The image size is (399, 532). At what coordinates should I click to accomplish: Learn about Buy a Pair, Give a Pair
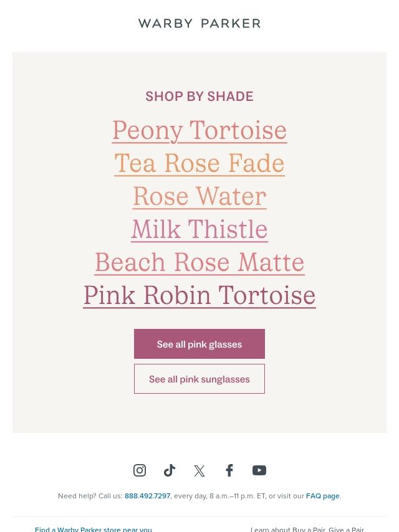pyautogui.click(x=307, y=529)
